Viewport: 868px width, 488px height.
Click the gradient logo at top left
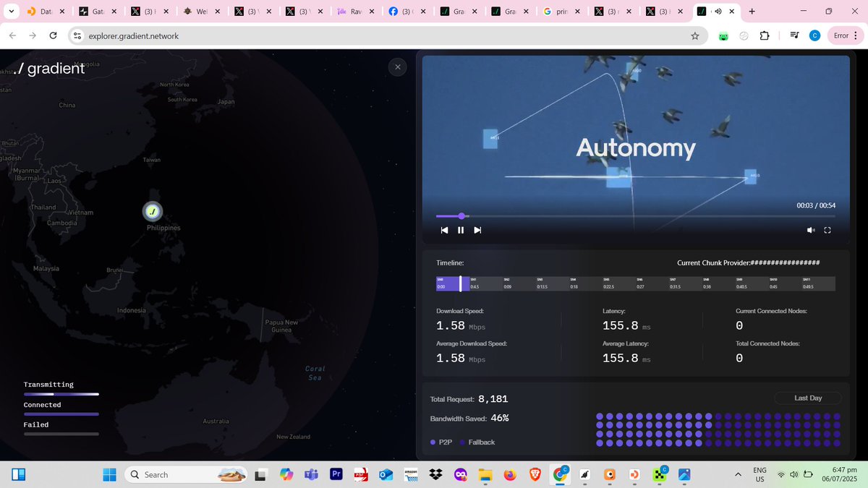point(49,69)
